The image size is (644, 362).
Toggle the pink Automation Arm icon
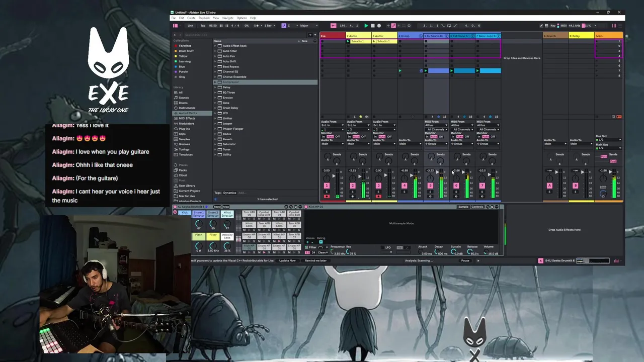pos(393,26)
